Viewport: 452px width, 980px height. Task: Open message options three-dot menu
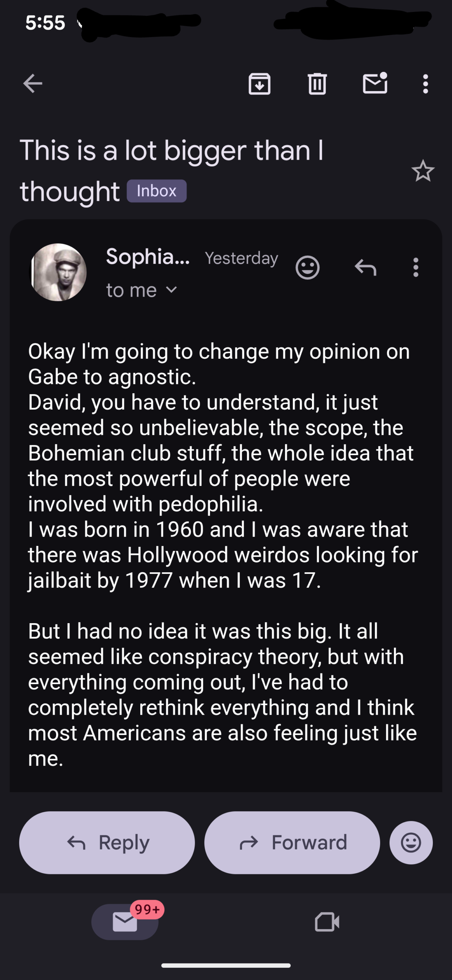(416, 267)
